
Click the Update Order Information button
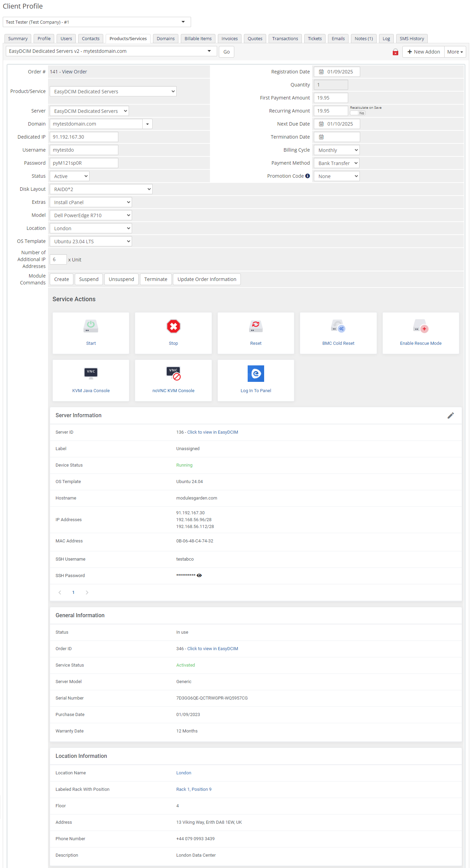(207, 279)
